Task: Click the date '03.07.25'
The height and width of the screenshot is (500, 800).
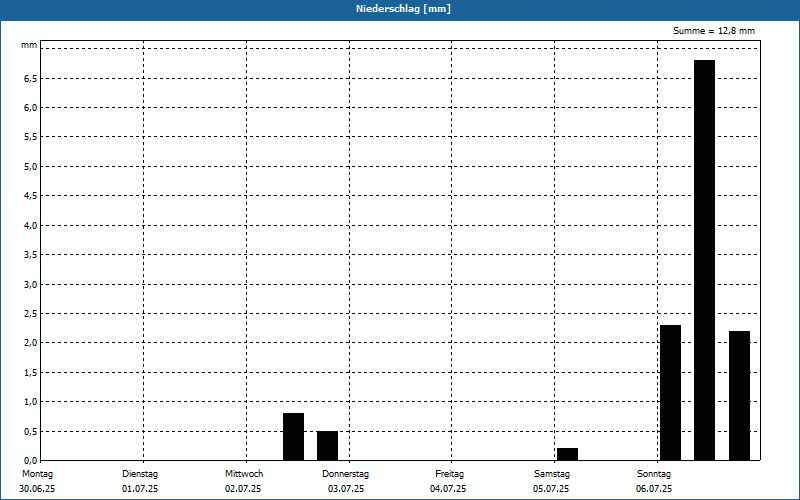Action: click(x=346, y=489)
